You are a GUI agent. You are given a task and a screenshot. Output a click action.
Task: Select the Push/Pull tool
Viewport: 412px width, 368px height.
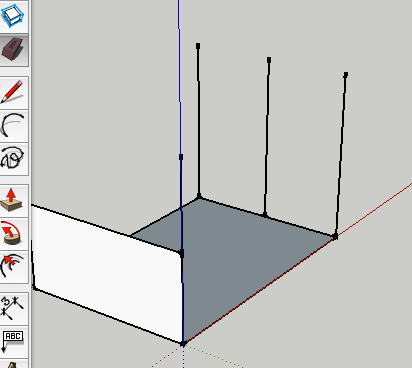click(13, 201)
